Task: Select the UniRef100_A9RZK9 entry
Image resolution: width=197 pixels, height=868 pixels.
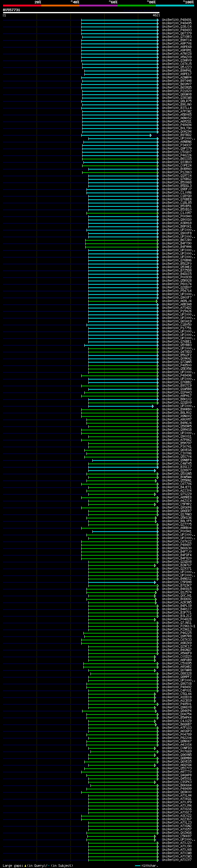Action: (x=176, y=643)
